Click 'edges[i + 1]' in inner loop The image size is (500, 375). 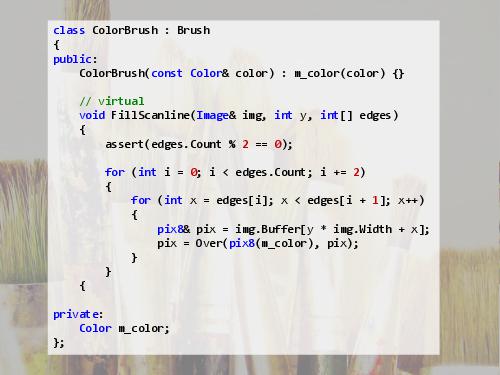click(345, 200)
